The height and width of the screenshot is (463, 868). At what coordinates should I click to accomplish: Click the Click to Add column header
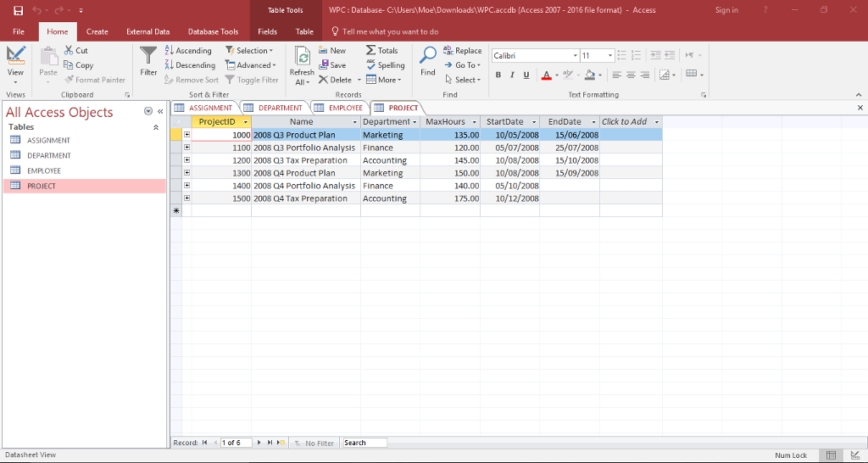pyautogui.click(x=631, y=122)
